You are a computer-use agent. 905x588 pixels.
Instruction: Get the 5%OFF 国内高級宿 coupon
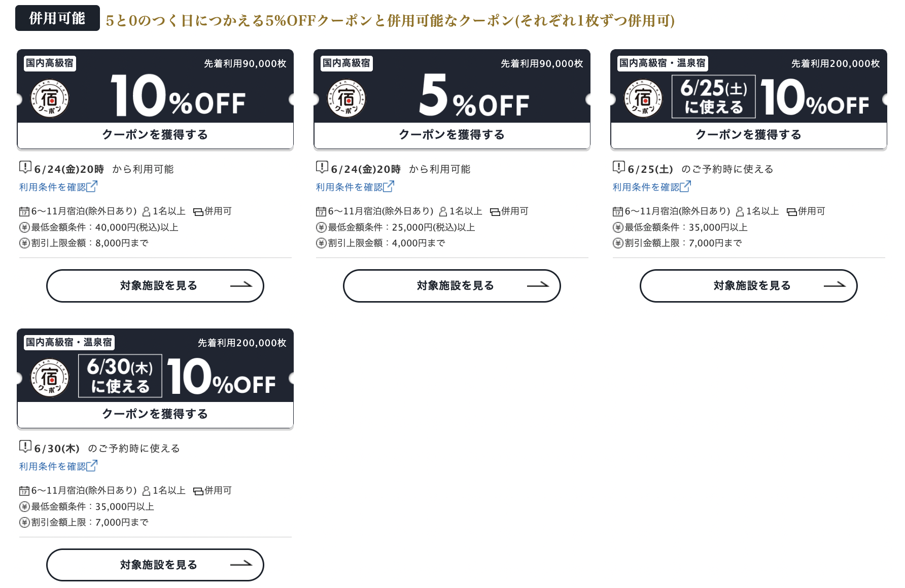click(x=452, y=135)
